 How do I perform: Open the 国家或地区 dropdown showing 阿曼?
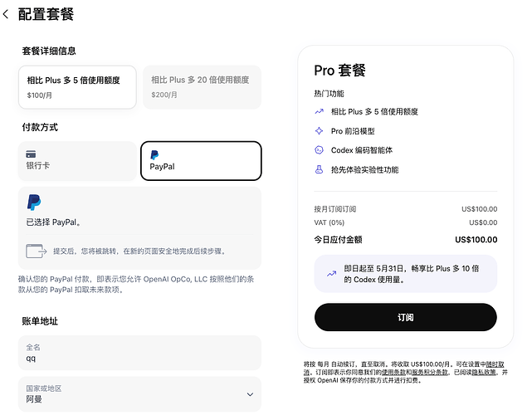(x=139, y=394)
